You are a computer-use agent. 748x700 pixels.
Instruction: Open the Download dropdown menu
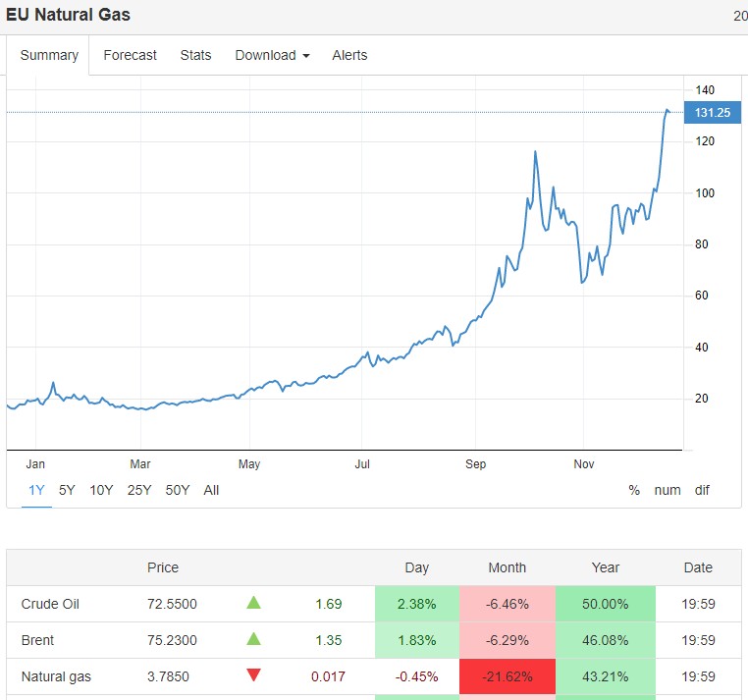click(x=272, y=55)
